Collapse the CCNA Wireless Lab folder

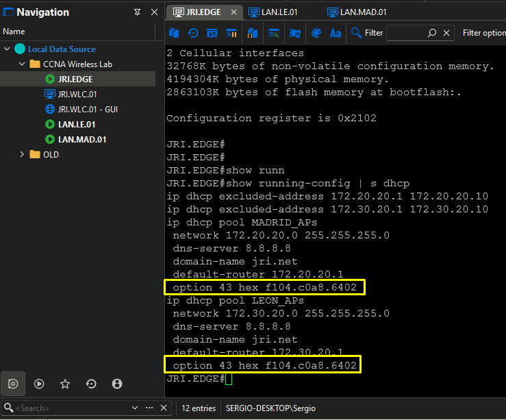(22, 64)
